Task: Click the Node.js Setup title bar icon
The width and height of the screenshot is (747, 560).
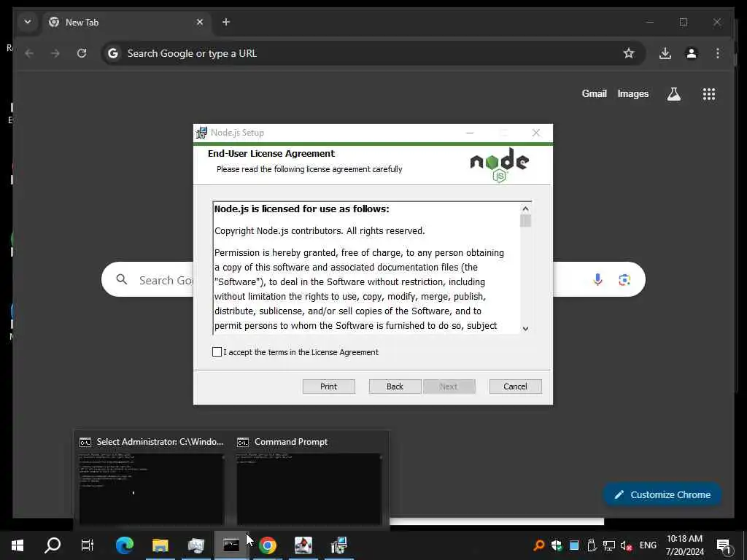Action: (x=201, y=133)
